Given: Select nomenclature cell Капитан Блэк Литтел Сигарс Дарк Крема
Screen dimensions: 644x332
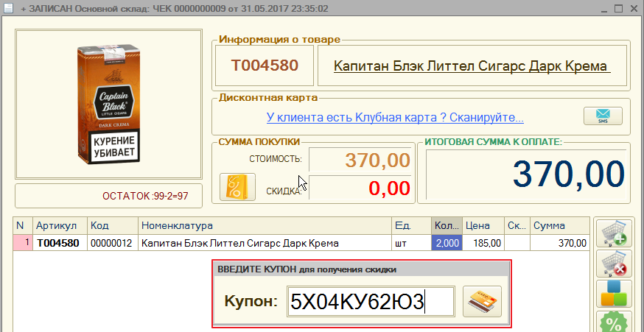Looking at the screenshot, I should tap(265, 243).
